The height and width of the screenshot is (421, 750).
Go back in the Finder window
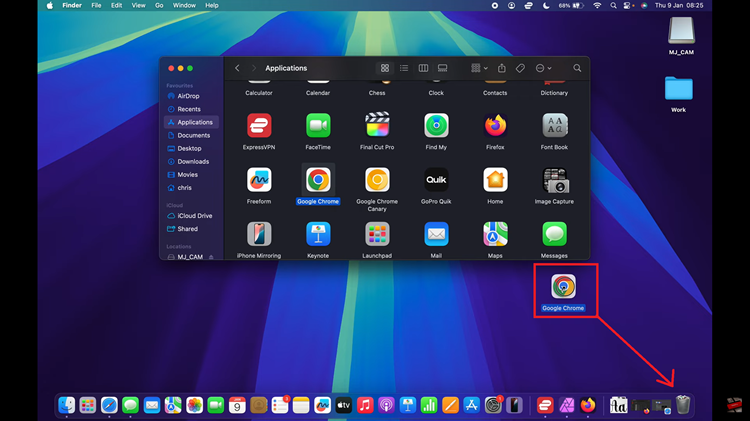pyautogui.click(x=237, y=68)
